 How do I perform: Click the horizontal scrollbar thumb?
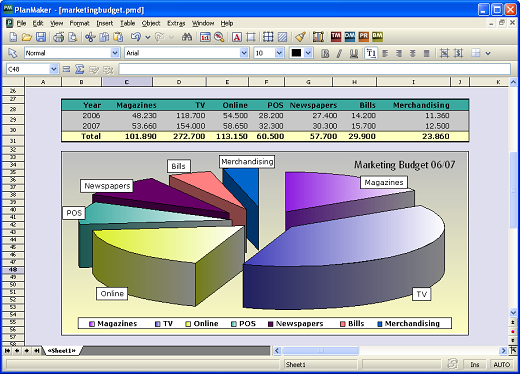tap(320, 351)
